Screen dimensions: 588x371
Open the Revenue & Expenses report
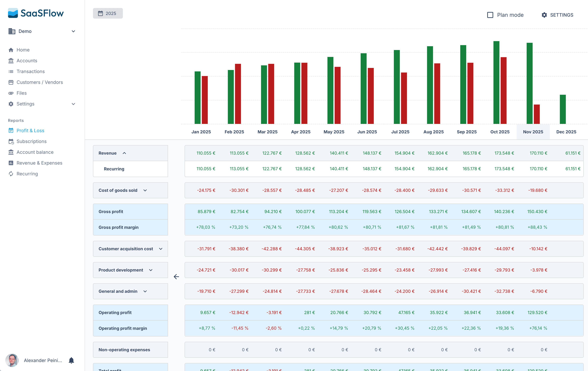coord(39,163)
